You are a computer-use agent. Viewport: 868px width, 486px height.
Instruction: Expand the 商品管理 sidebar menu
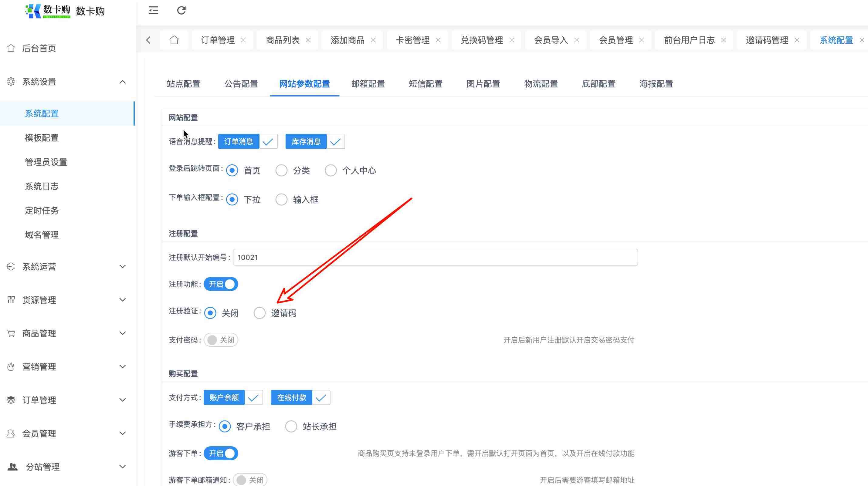123,333
